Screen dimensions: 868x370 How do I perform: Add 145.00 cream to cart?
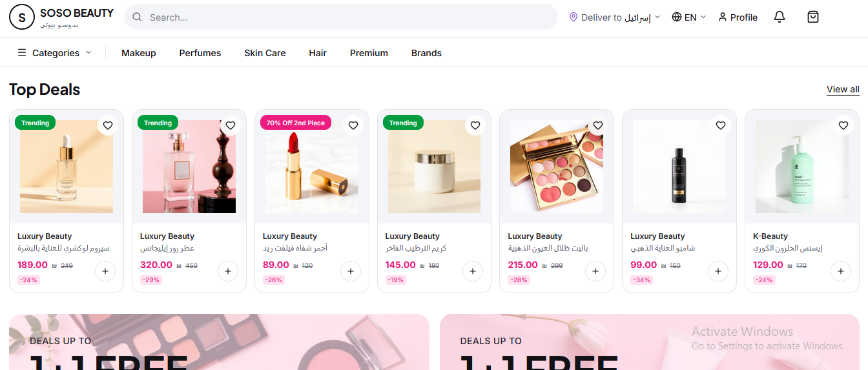pyautogui.click(x=473, y=271)
